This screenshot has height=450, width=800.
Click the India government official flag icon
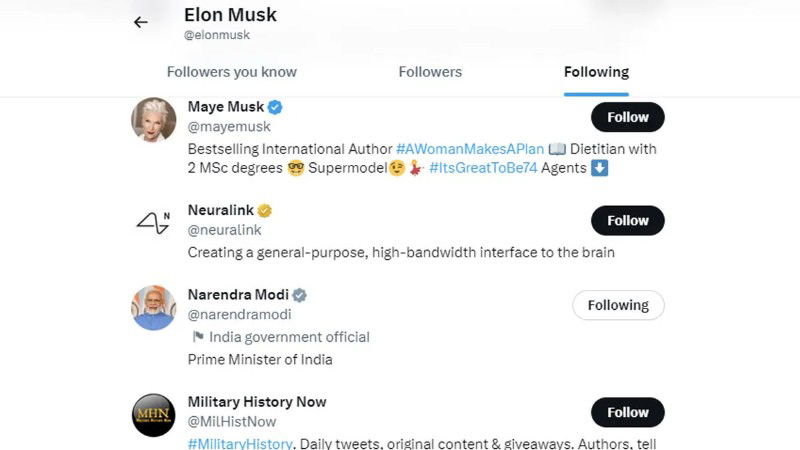click(x=198, y=337)
